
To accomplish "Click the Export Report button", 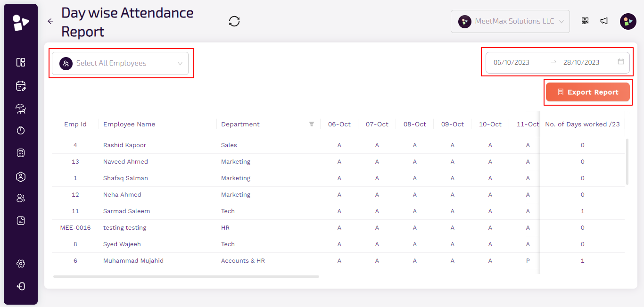I will coord(588,92).
